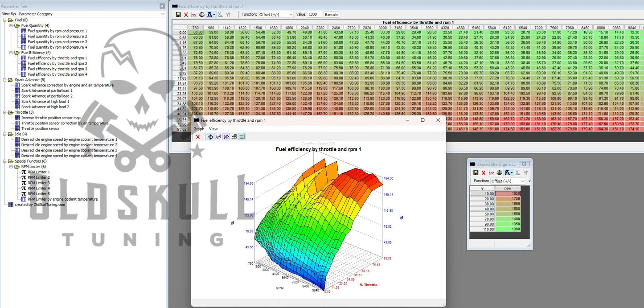
Task: Click the balance scale icon in Desired idle window
Action: (499, 172)
